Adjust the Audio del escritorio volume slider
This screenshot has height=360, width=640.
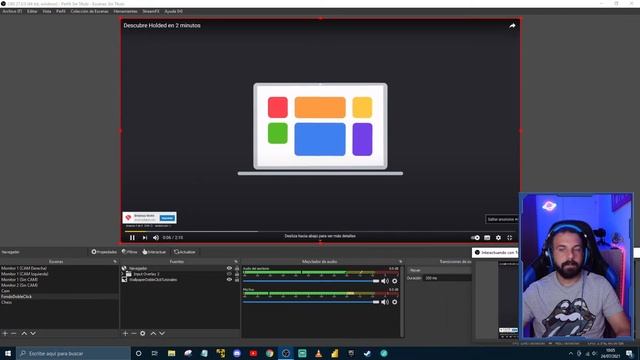point(311,281)
